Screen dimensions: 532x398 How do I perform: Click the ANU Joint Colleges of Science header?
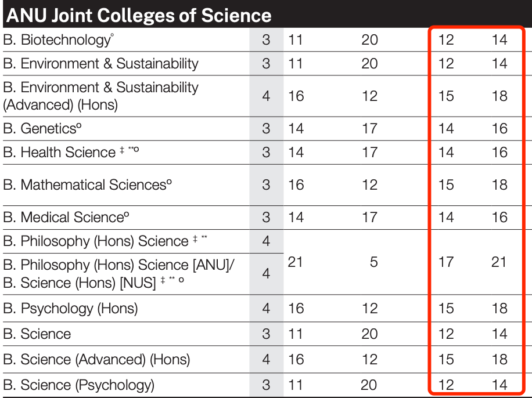[x=138, y=15]
